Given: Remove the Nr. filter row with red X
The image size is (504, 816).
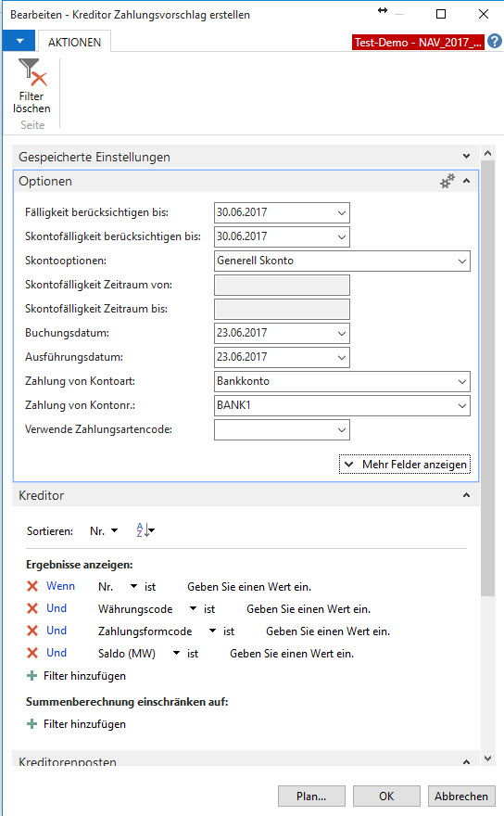Looking at the screenshot, I should tap(32, 586).
